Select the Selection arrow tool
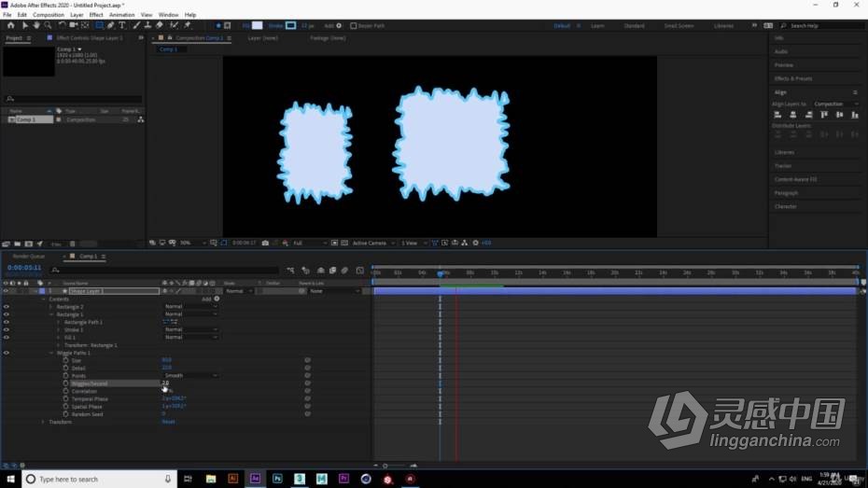868x488 pixels. [x=25, y=25]
